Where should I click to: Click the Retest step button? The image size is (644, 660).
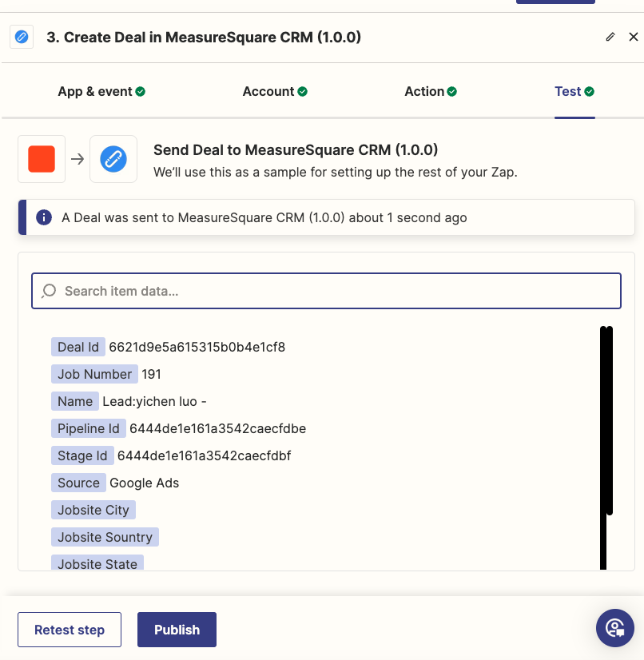tap(70, 630)
